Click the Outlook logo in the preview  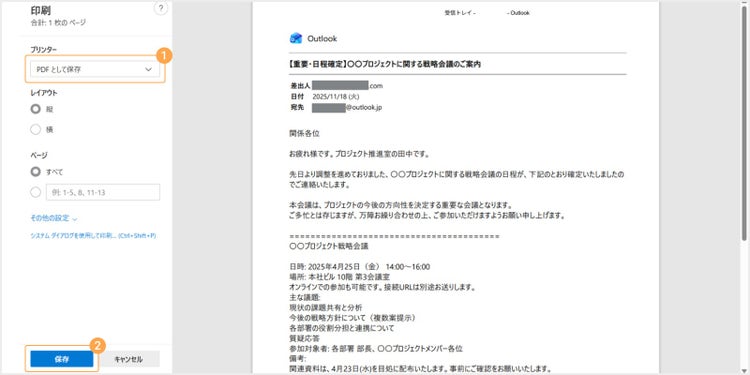click(x=296, y=39)
